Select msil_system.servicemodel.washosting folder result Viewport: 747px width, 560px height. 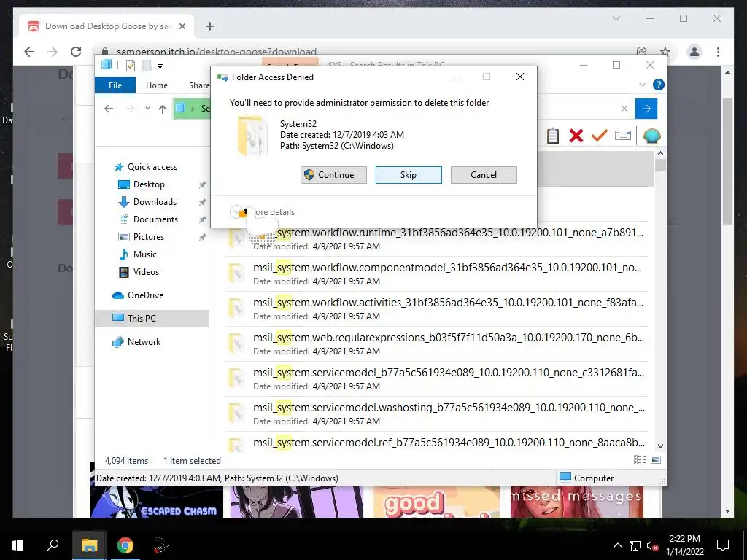pyautogui.click(x=436, y=414)
